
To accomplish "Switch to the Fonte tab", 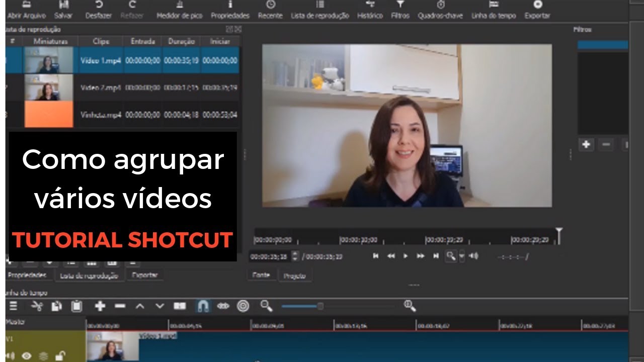I will coord(262,276).
